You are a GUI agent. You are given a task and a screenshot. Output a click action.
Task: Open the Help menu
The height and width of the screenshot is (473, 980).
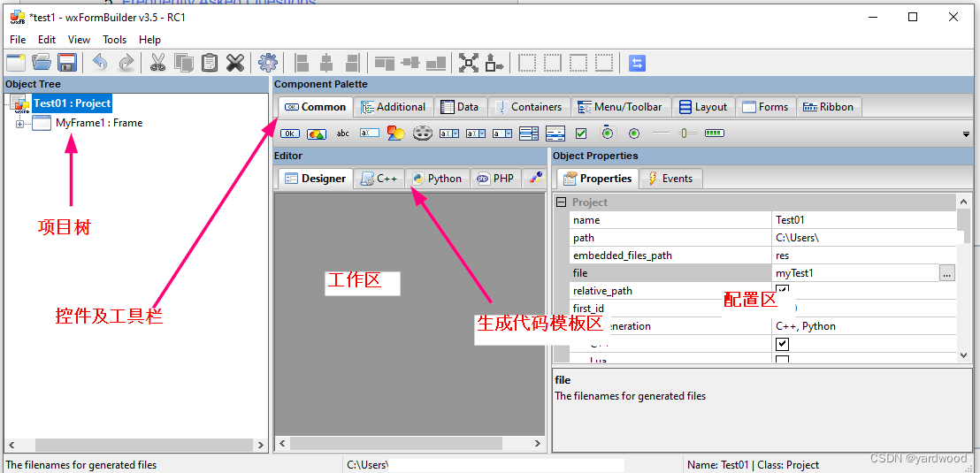pos(149,40)
